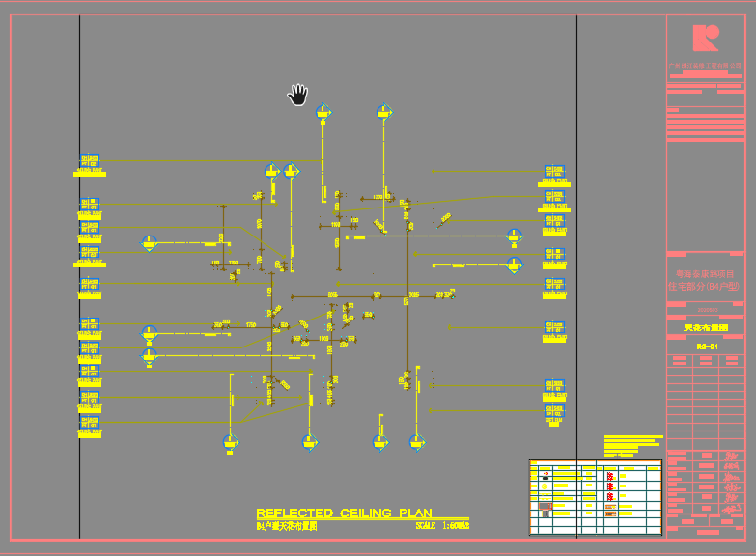756x556 pixels.
Task: Click the red-framed grey air-vent symbol in the legend
Action: pos(546,506)
